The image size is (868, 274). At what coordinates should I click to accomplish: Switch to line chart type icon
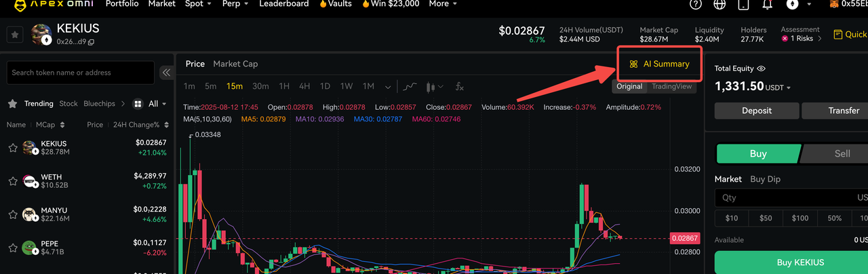(410, 86)
